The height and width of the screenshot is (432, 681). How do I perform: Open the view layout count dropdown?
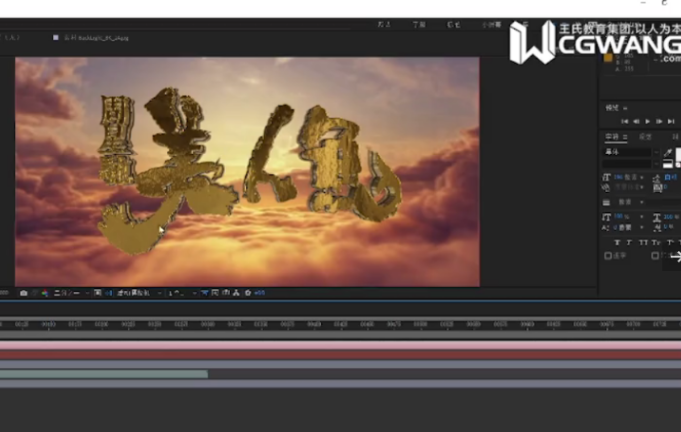(x=182, y=293)
